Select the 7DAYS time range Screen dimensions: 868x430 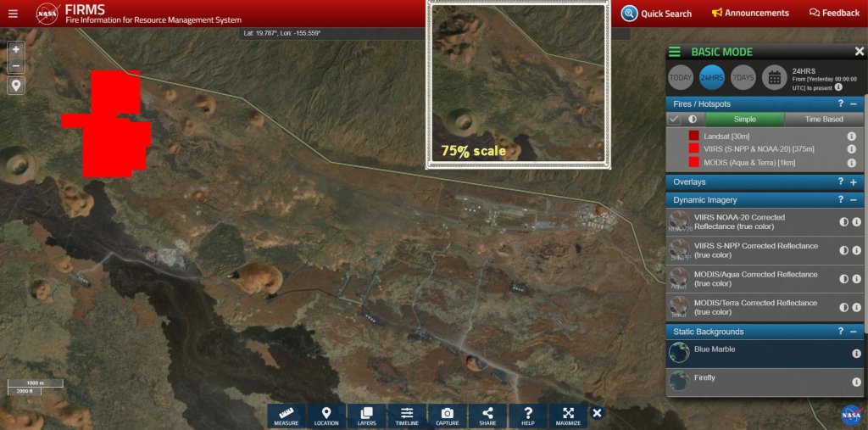tap(743, 77)
